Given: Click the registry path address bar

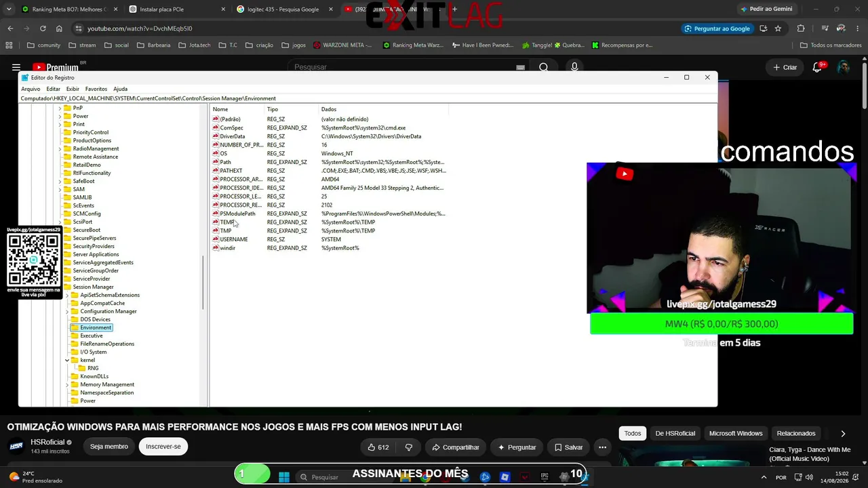Looking at the screenshot, I should (368, 98).
